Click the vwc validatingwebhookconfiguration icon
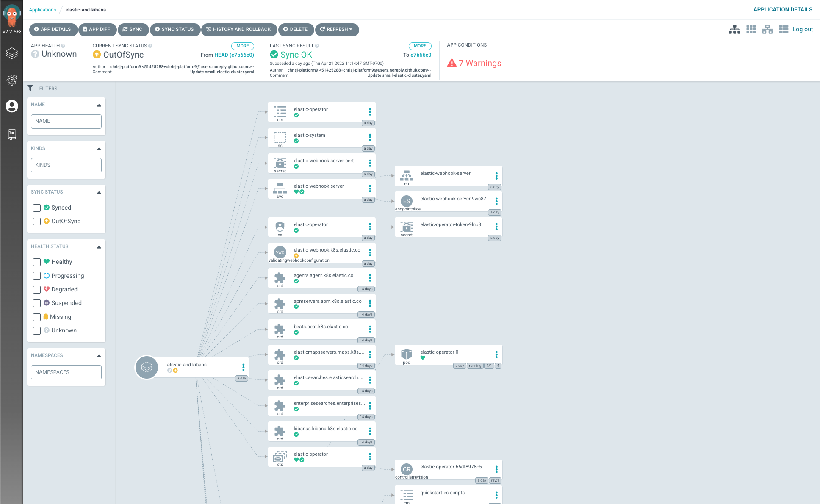820x504 pixels. [x=280, y=252]
